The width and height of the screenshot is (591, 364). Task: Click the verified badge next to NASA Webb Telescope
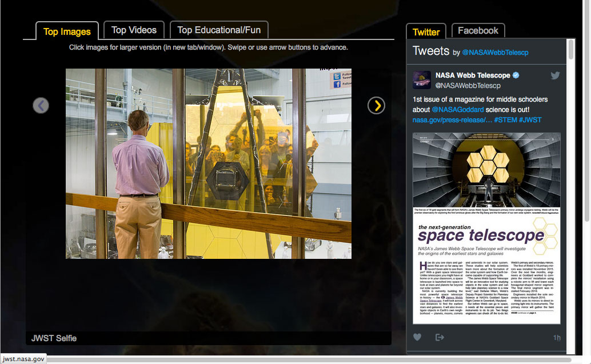click(516, 75)
